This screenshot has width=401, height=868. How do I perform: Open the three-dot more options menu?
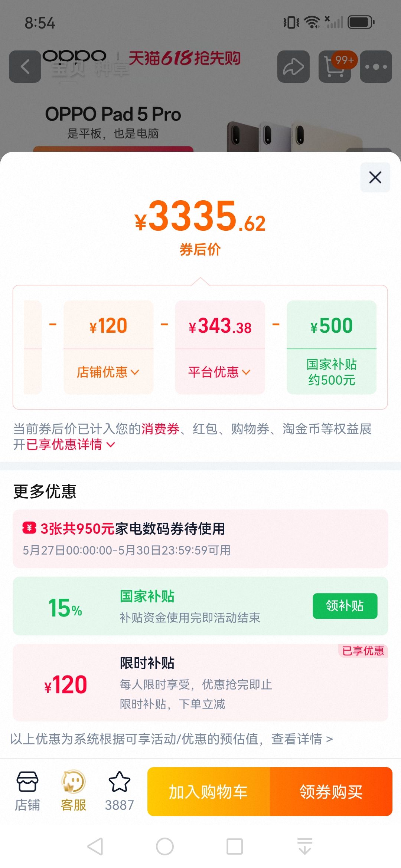pyautogui.click(x=376, y=67)
